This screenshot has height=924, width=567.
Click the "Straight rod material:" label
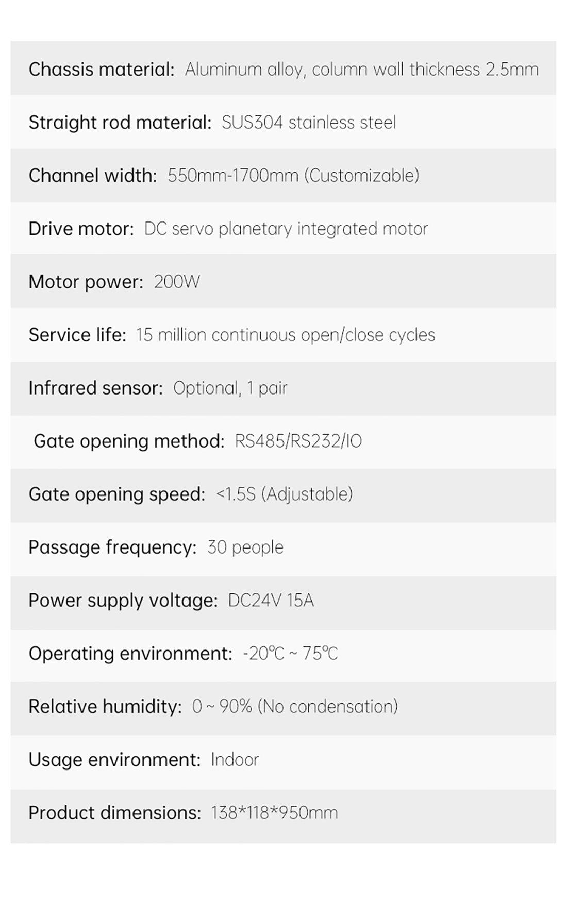120,123
